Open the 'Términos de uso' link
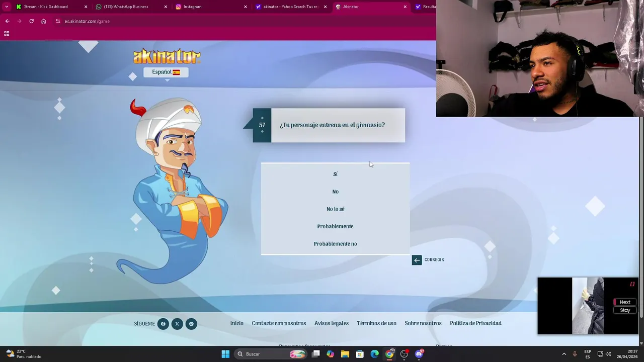This screenshot has height=362, width=644. (x=376, y=323)
